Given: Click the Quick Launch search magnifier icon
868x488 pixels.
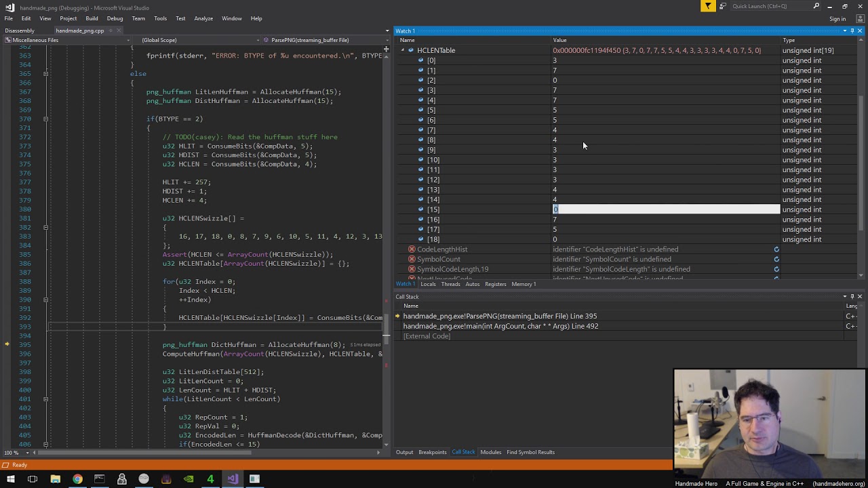Looking at the screenshot, I should pyautogui.click(x=816, y=6).
